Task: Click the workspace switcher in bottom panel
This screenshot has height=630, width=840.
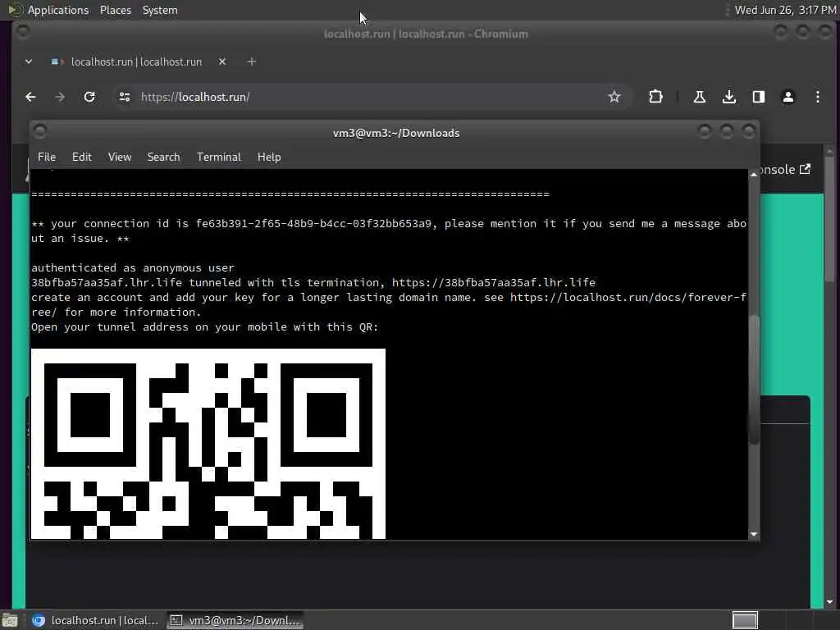Action: [745, 620]
